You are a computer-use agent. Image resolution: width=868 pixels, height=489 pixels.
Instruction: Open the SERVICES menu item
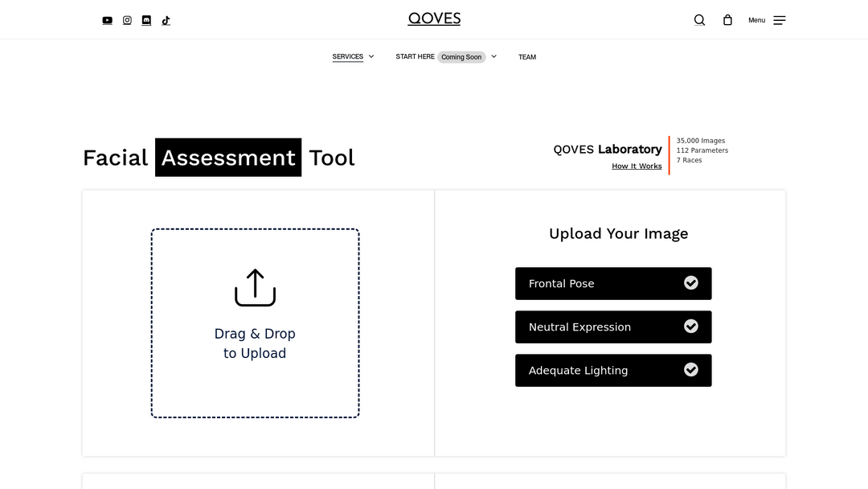[348, 56]
